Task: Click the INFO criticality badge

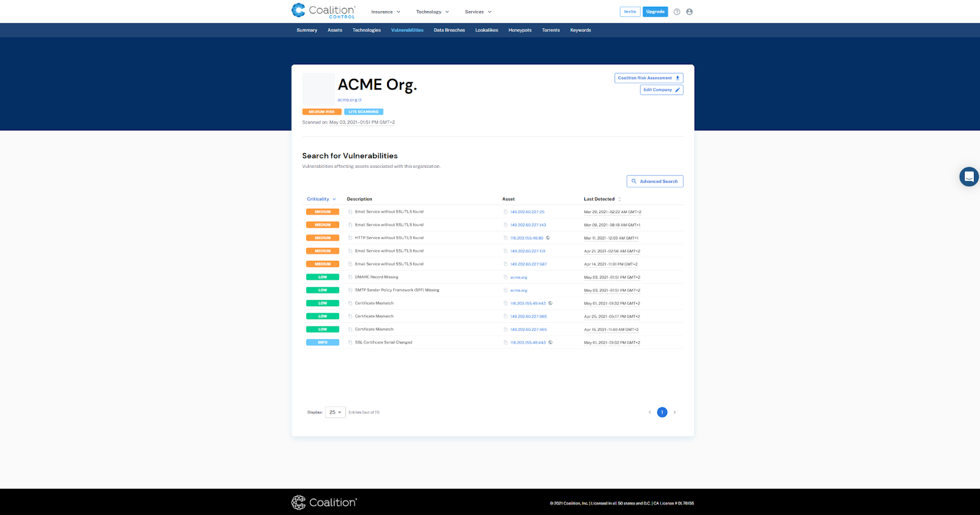Action: tap(323, 342)
